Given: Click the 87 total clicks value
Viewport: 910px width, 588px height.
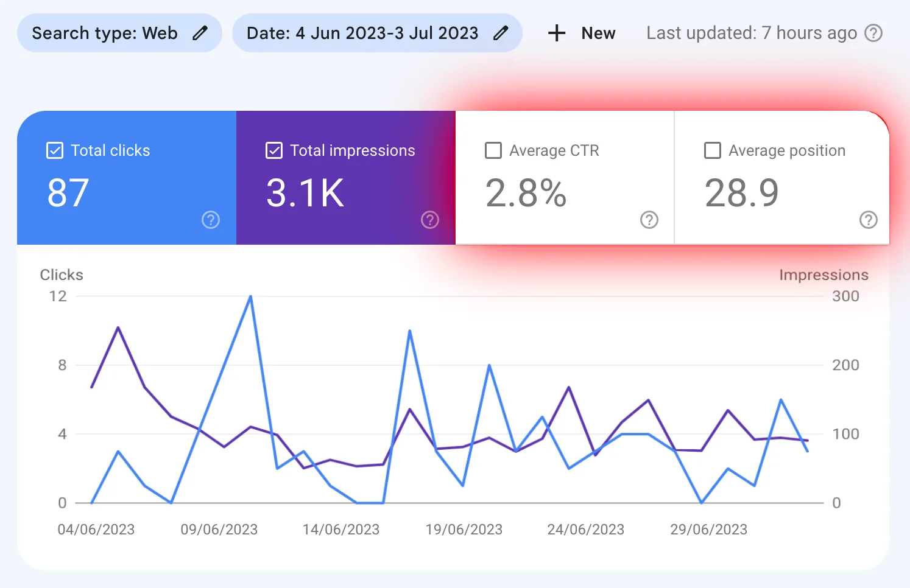Looking at the screenshot, I should [x=68, y=193].
